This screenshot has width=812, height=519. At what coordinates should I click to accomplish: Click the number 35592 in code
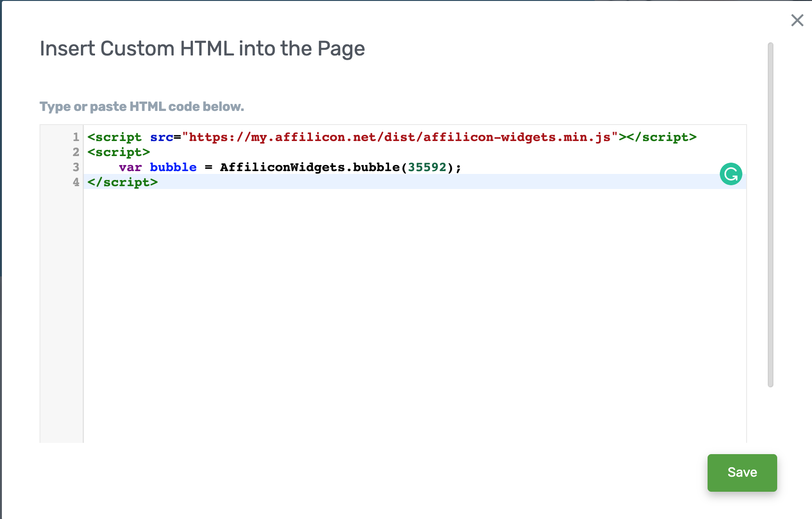(427, 167)
